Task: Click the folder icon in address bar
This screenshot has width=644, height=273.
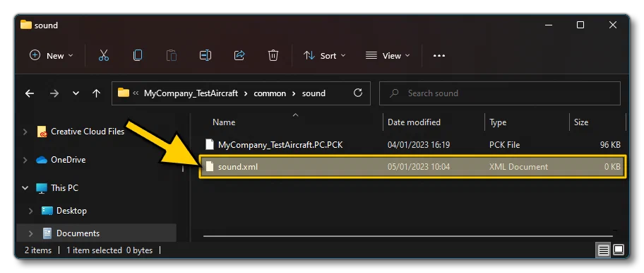Action: 124,93
